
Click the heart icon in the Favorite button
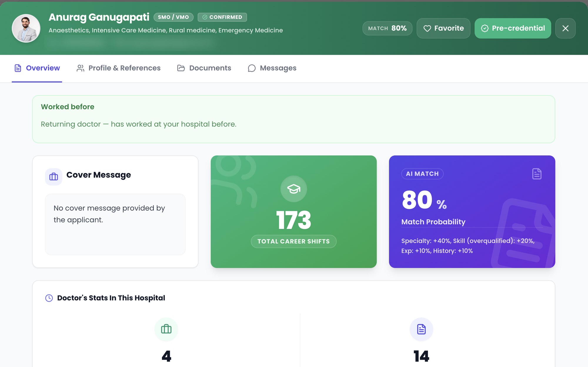(x=427, y=28)
